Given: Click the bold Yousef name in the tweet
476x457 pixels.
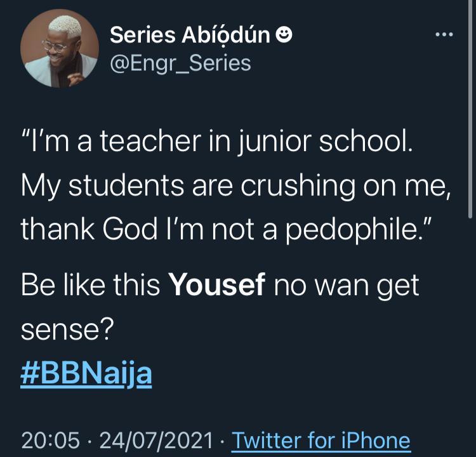Looking at the screenshot, I should click(216, 286).
